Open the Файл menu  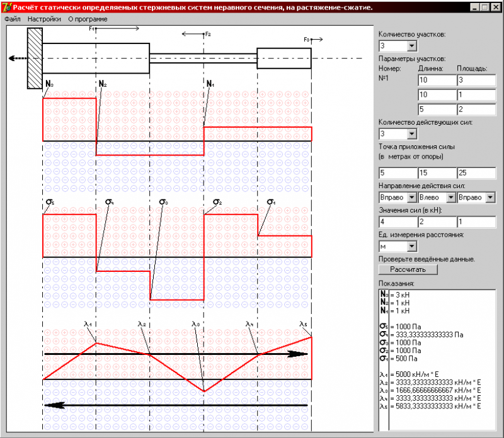pyautogui.click(x=13, y=19)
